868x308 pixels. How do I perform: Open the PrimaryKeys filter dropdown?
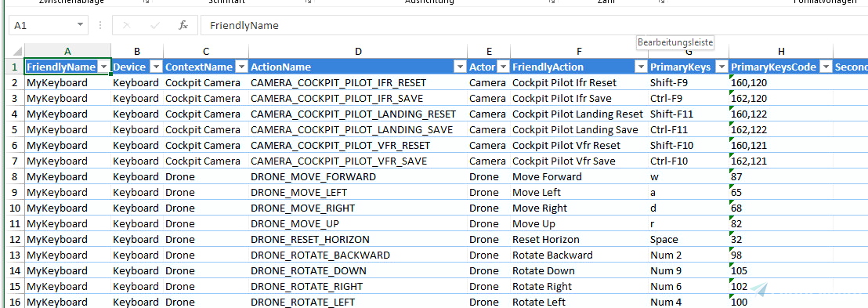(722, 67)
